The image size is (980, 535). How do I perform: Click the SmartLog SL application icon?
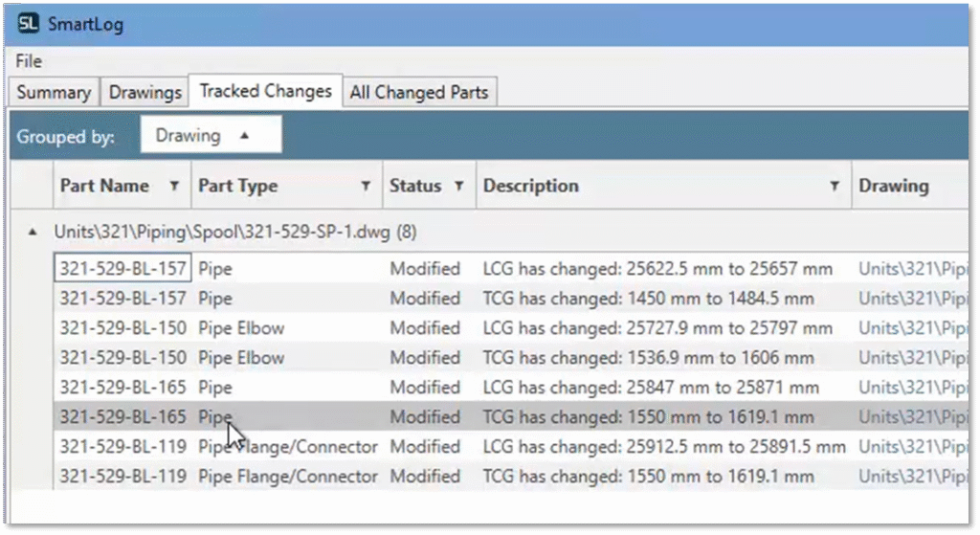point(28,24)
